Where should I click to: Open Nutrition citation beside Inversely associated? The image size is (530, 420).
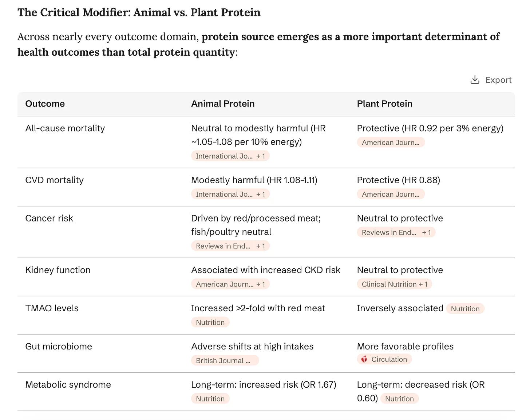click(465, 309)
